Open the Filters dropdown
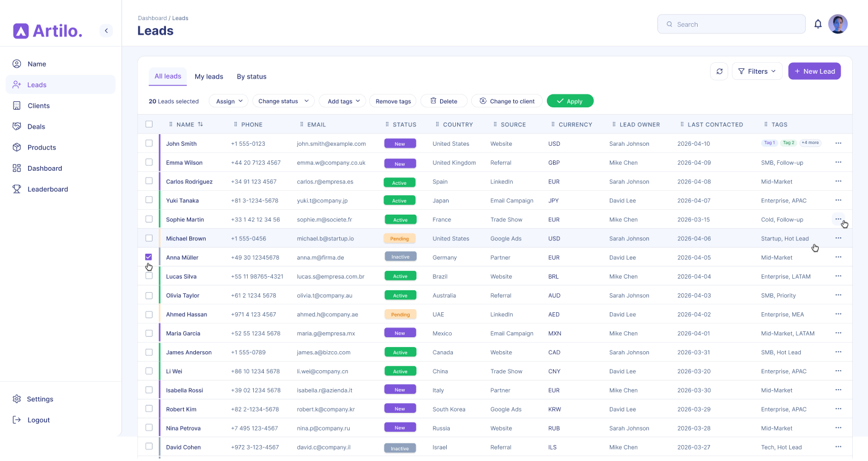Screen dimensions: 868x461 [x=757, y=71]
